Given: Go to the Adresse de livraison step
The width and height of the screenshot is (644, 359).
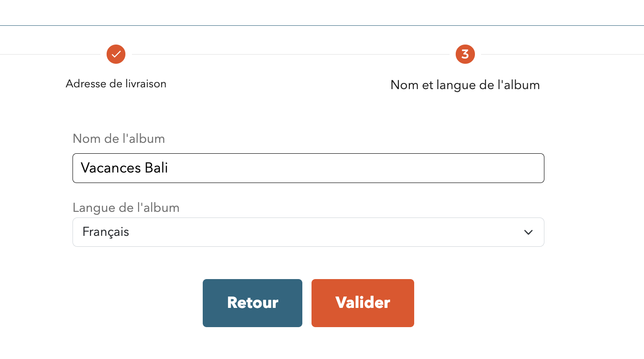Looking at the screenshot, I should (116, 84).
